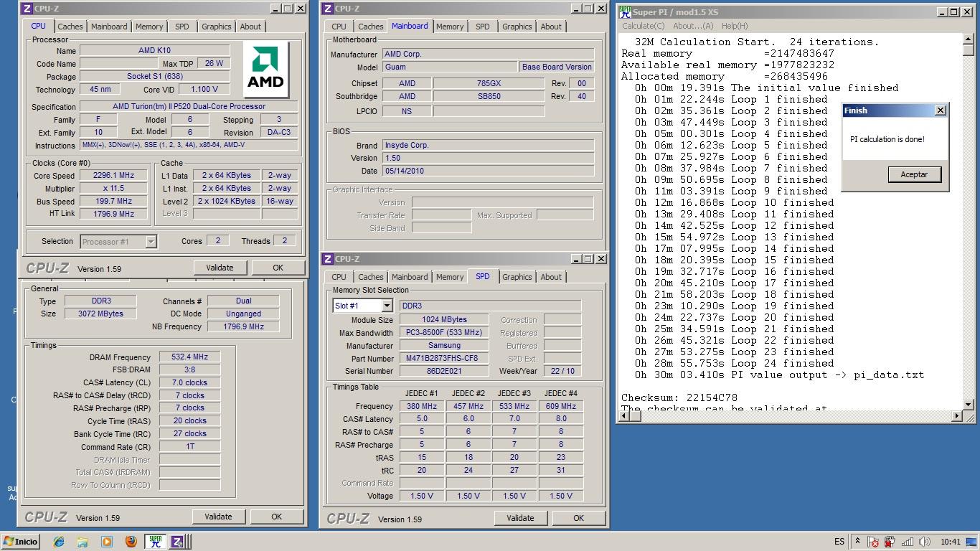Minimize the Super PI window
The image size is (980, 551).
pos(942,12)
